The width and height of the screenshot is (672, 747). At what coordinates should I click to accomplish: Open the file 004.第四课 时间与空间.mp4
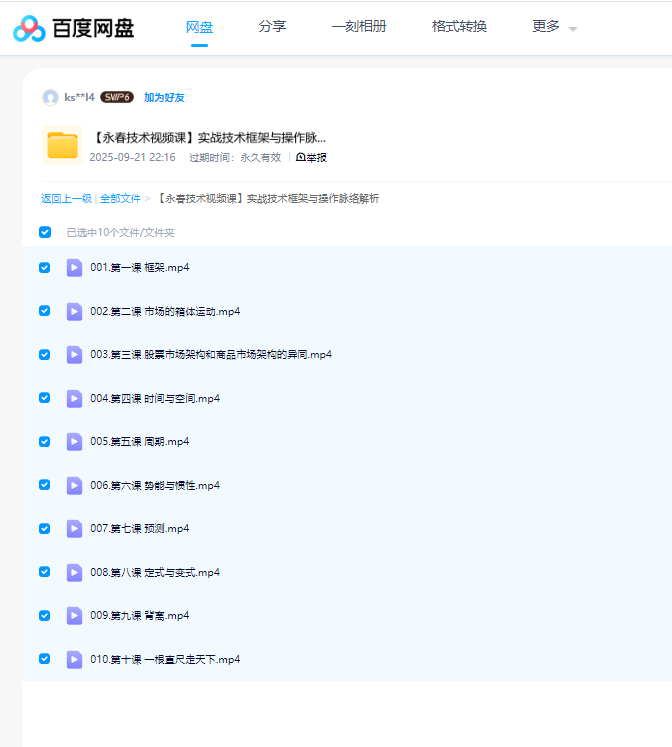coord(155,398)
